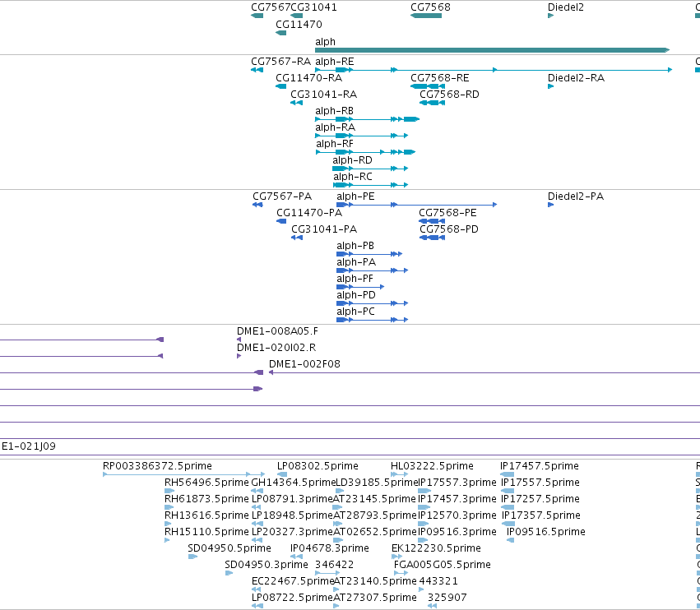The height and width of the screenshot is (610, 700).
Task: Select EST RH15110.5prime
Action: (167, 540)
